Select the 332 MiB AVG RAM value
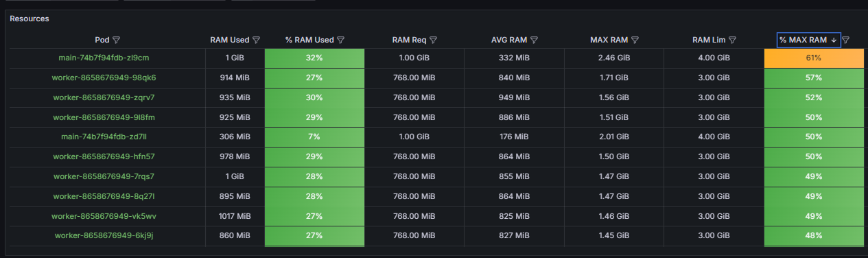 click(x=514, y=58)
